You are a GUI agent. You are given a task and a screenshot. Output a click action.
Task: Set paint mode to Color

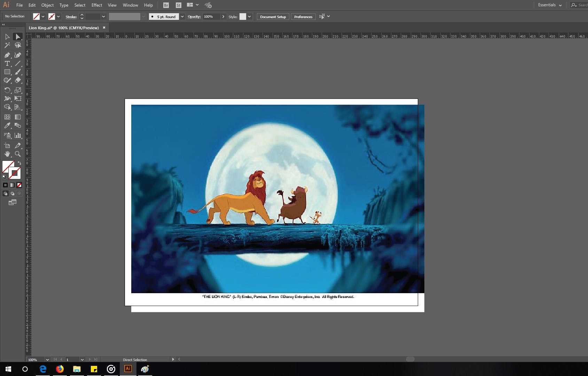coord(5,185)
